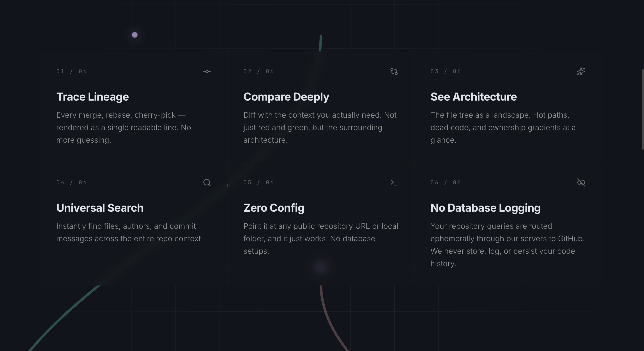Select the terminal prompt icon on Zero Config card

point(394,183)
